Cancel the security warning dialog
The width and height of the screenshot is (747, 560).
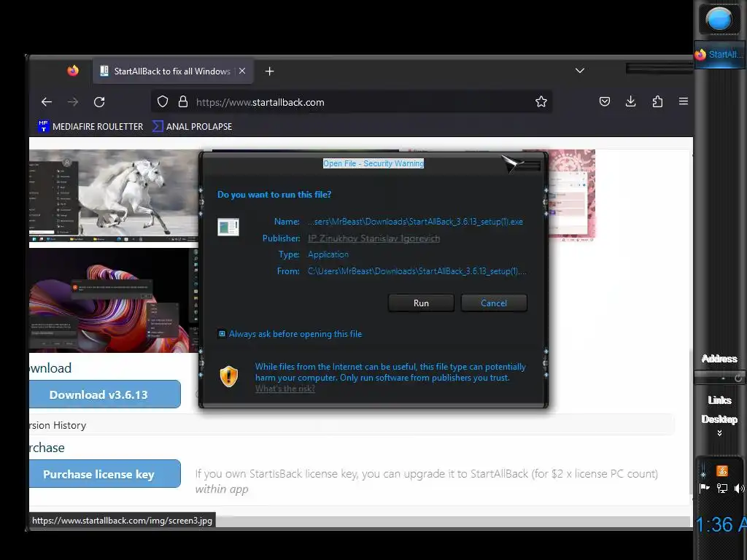pos(494,303)
